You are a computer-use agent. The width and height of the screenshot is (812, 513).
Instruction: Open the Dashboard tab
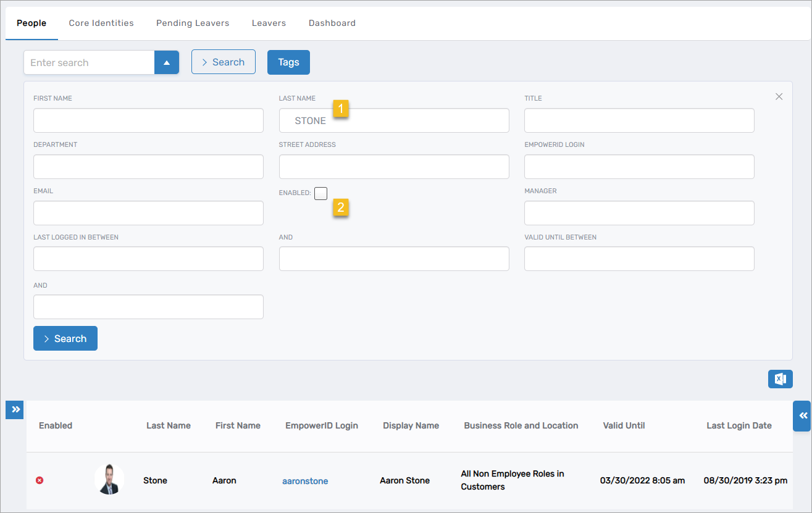[332, 23]
